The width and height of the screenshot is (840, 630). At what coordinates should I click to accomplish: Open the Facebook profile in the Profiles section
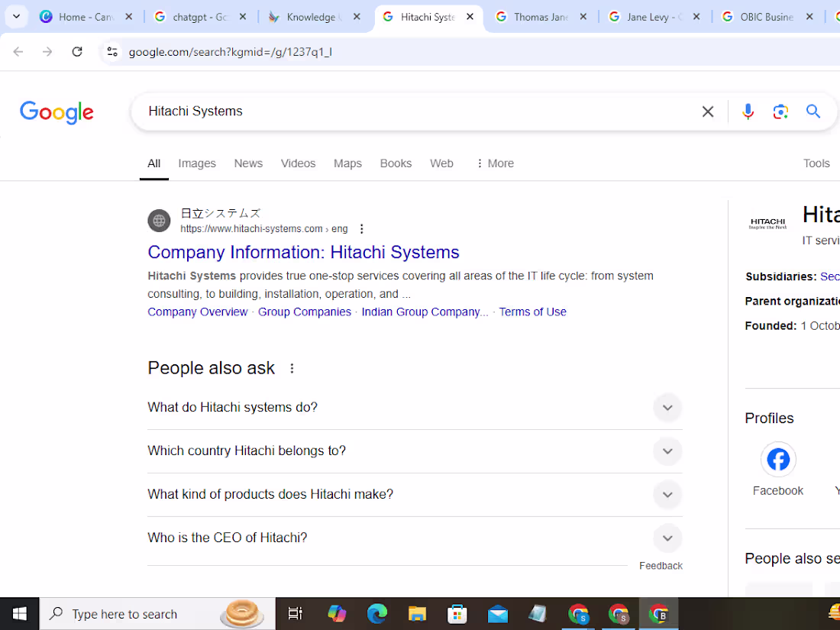[x=778, y=459]
